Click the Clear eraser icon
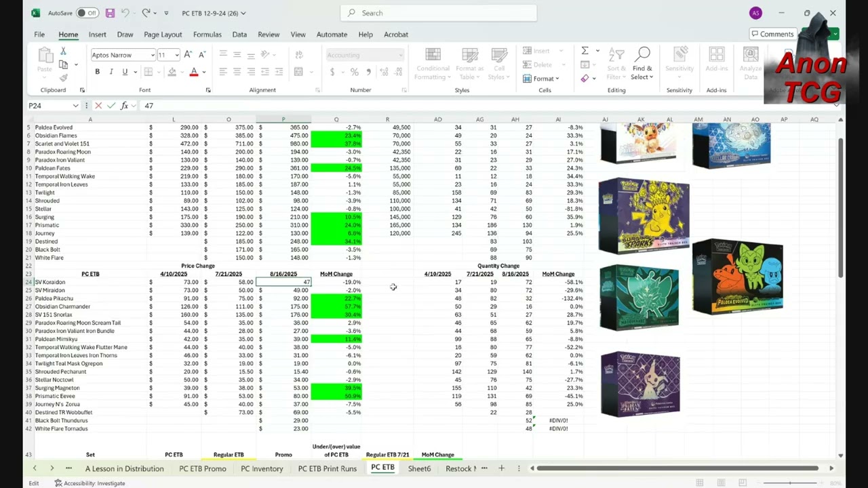868x488 pixels. pyautogui.click(x=585, y=79)
